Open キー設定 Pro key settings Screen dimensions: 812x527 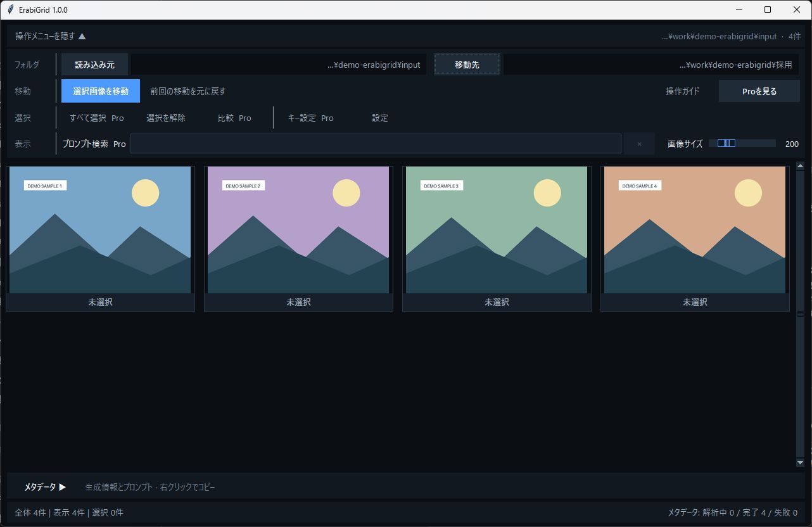(310, 118)
